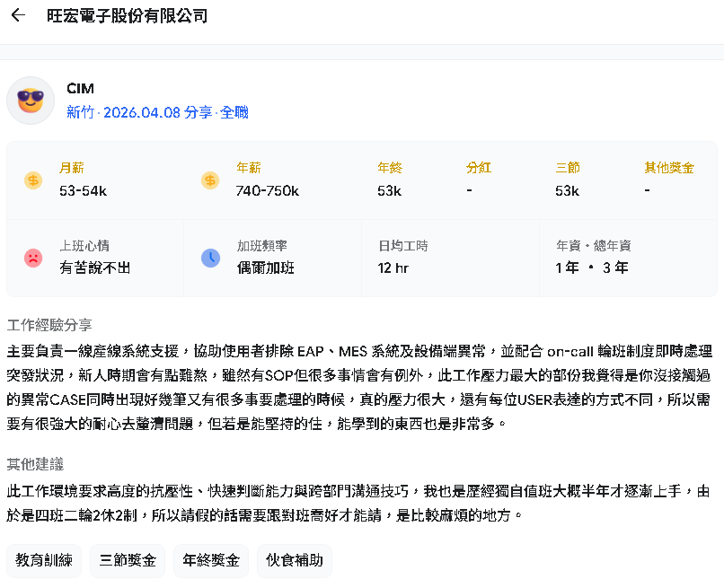The height and width of the screenshot is (588, 724).
Task: Click the 1 年 • 3 年 value
Action: pyautogui.click(x=592, y=268)
